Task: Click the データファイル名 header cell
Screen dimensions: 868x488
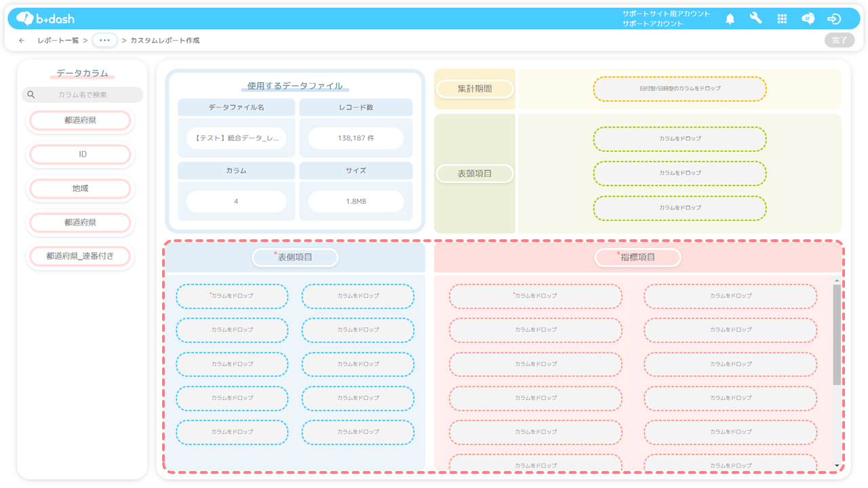Action: (x=237, y=108)
